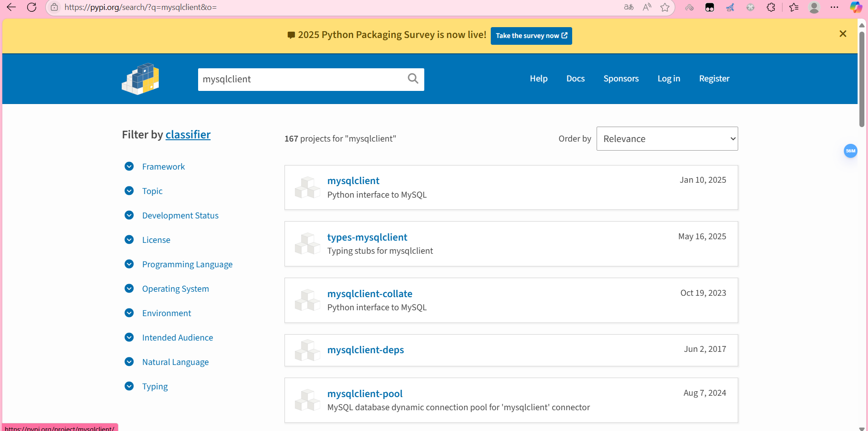
Task: Click the PyPI logo to go home
Action: (x=140, y=79)
